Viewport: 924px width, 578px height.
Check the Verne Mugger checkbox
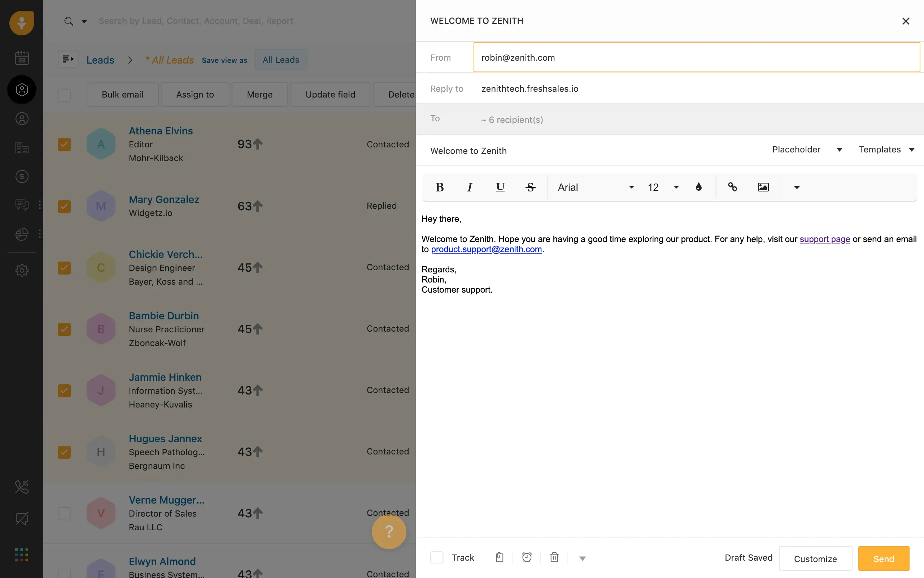point(64,513)
